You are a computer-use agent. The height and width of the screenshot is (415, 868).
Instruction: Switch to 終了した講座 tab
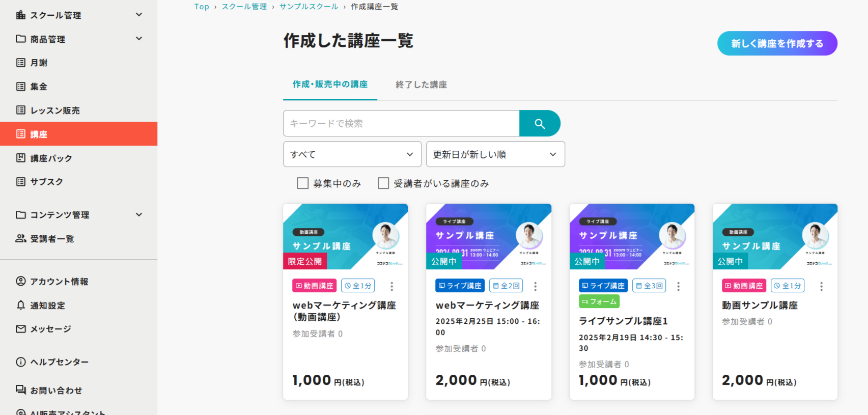[x=421, y=85]
